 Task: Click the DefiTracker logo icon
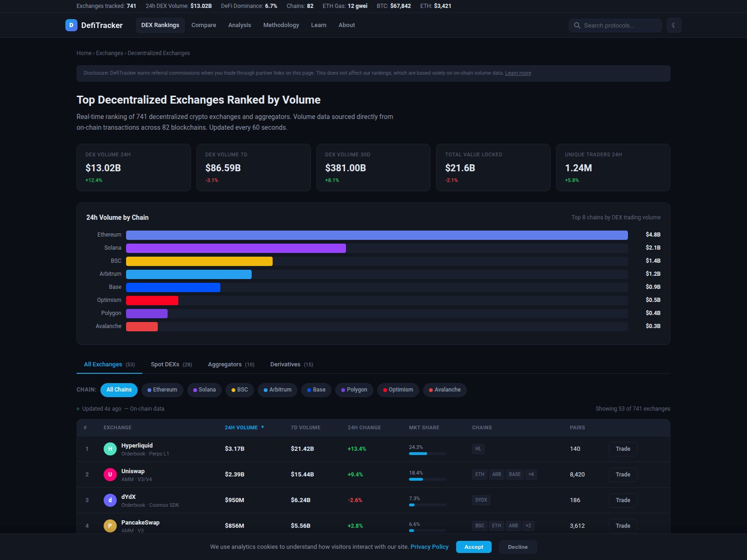(x=71, y=25)
